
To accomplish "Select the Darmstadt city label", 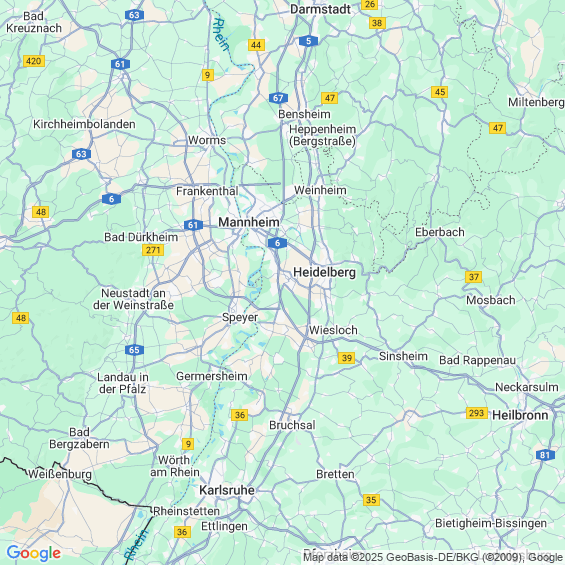I will 320,9.
